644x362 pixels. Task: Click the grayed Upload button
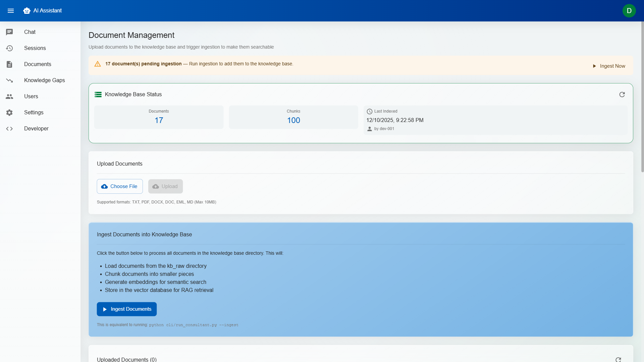click(x=165, y=186)
